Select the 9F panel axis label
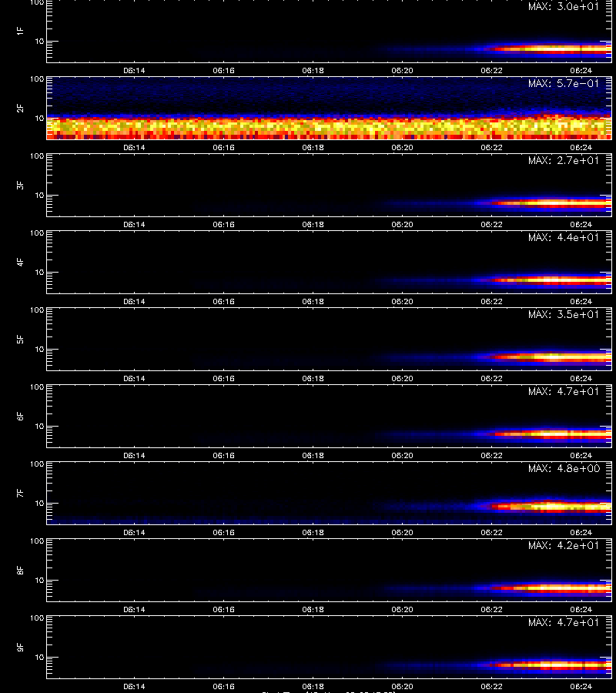This screenshot has width=616, height=693. (20, 647)
